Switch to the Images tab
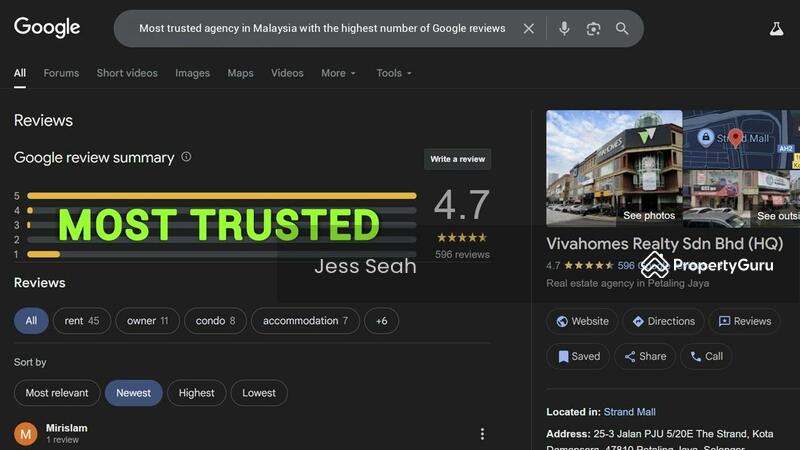The image size is (800, 450). pyautogui.click(x=192, y=73)
